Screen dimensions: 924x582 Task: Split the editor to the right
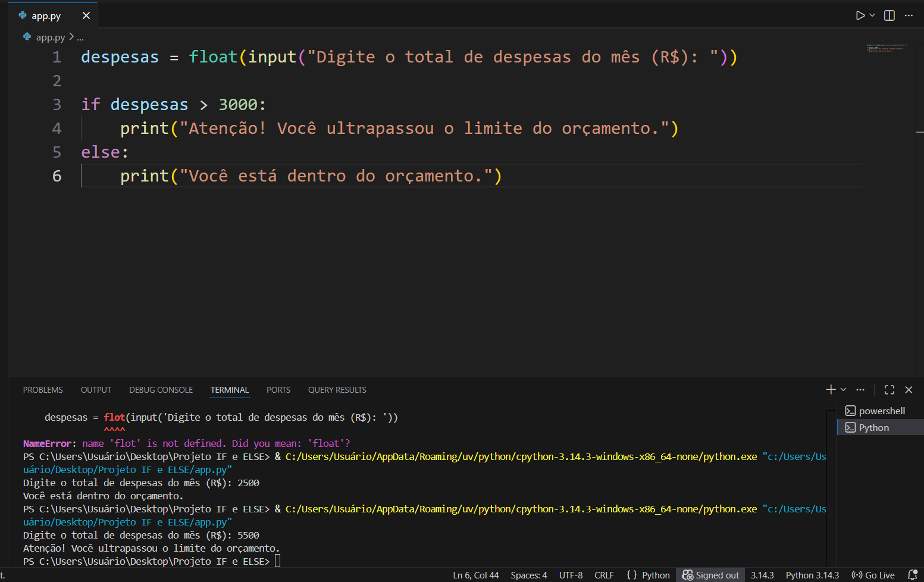pos(889,15)
